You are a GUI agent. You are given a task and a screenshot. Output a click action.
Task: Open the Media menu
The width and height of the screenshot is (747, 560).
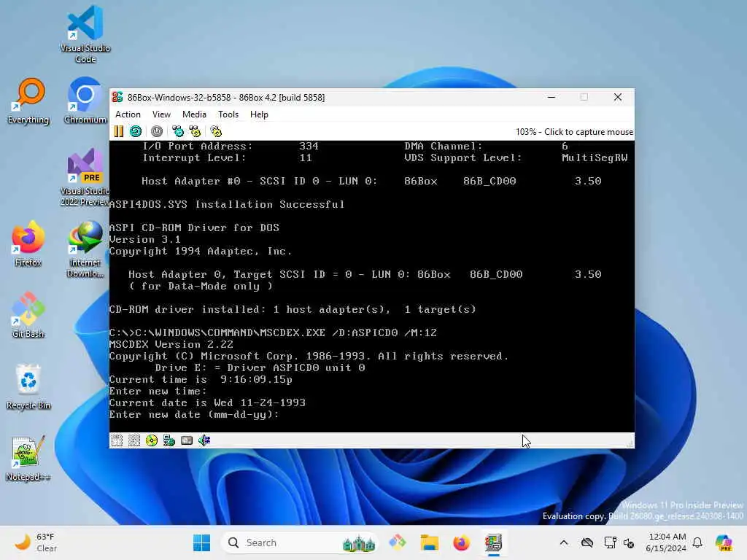point(194,114)
